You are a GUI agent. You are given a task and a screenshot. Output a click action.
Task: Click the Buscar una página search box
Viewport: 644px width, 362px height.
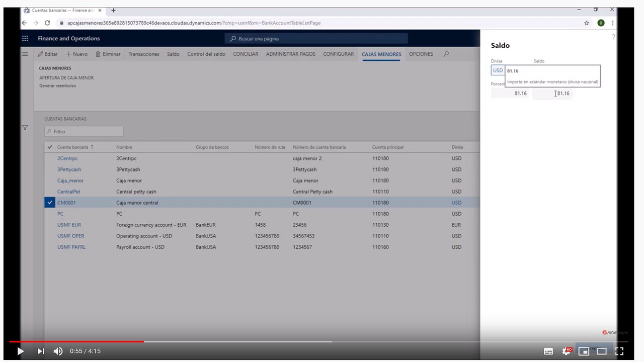[x=316, y=39]
